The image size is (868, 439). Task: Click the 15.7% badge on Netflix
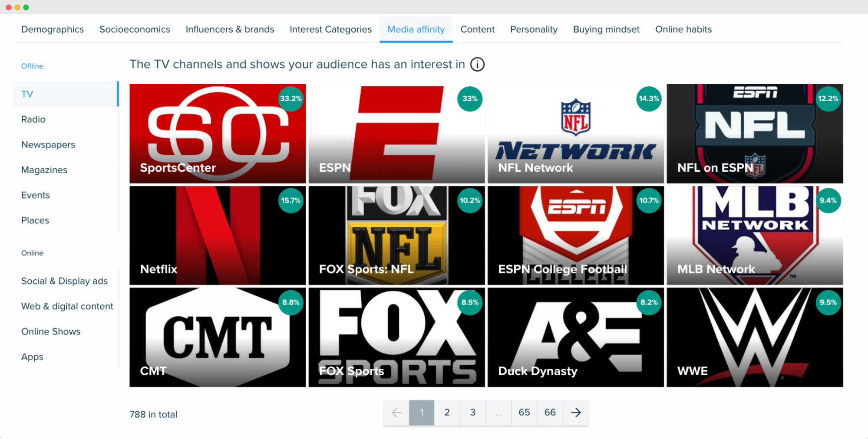(291, 200)
